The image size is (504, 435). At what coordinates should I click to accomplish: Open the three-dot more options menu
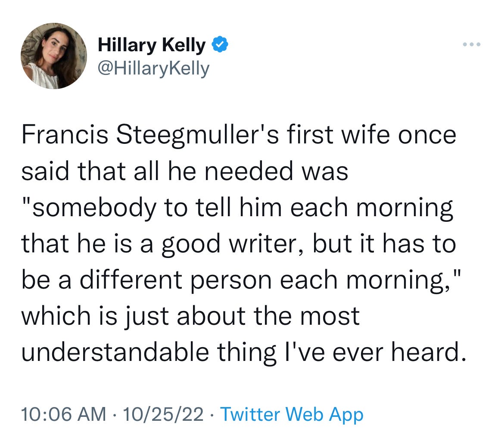pos(472,44)
